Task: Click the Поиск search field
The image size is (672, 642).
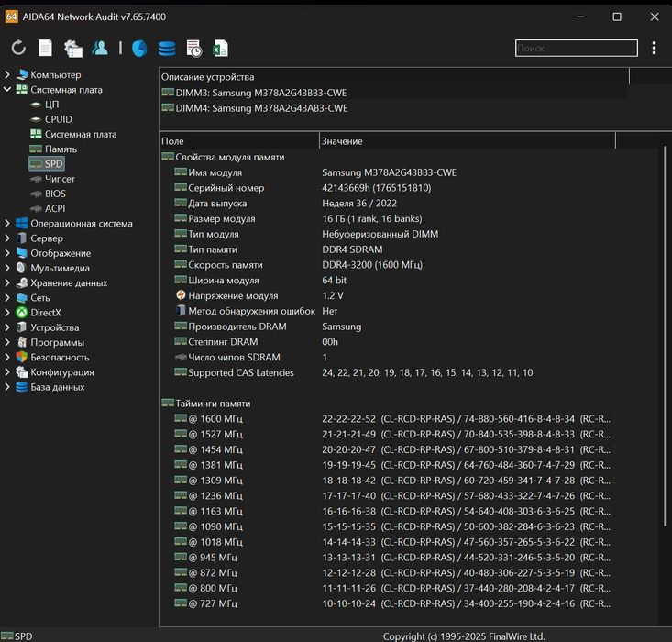Action: 576,49
